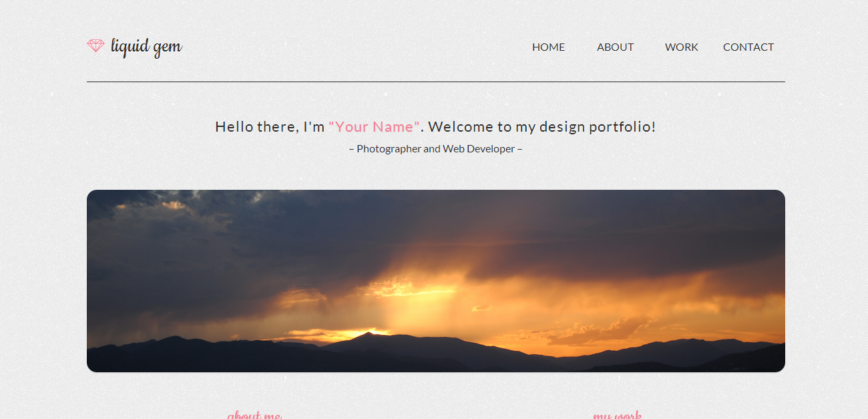
Task: Jump to the pink 'my work' heading
Action: click(618, 415)
